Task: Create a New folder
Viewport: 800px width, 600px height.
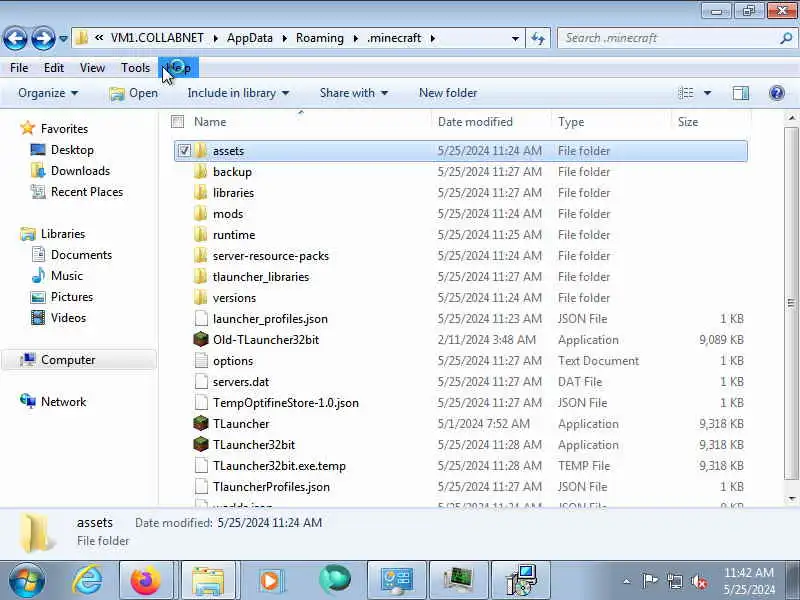Action: (x=448, y=93)
